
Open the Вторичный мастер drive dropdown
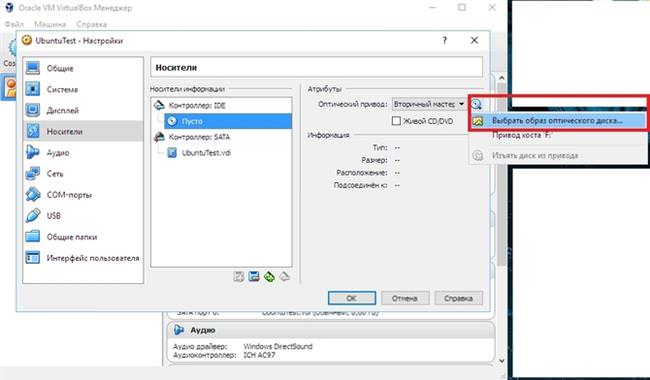[x=429, y=104]
